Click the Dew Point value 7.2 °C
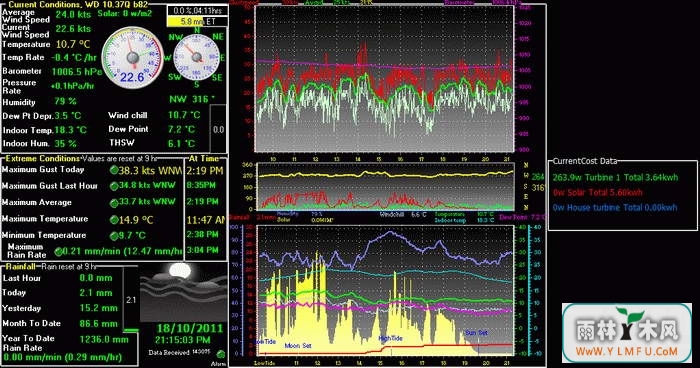700x368 pixels. [x=181, y=130]
